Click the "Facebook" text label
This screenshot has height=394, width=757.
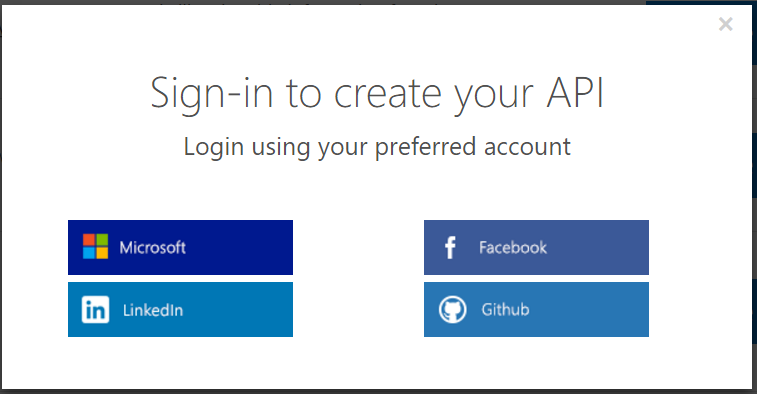coord(513,248)
